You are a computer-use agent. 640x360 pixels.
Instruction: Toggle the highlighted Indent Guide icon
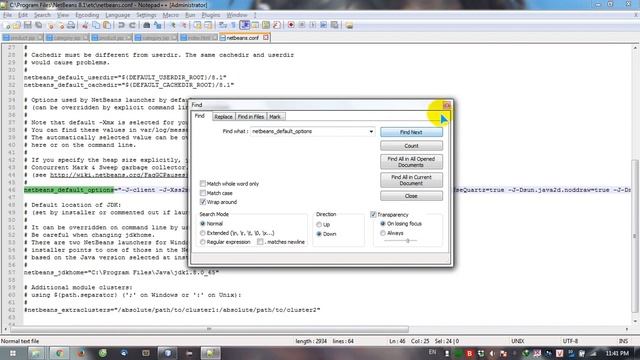pos(245,25)
